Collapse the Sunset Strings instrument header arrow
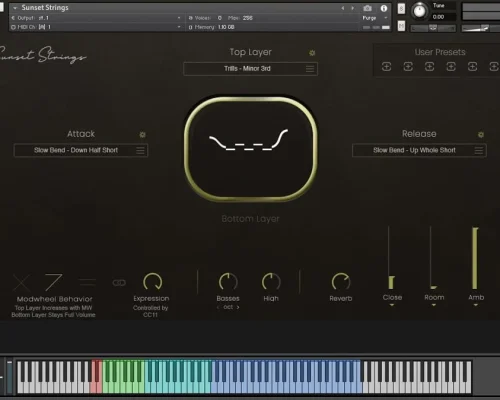The image size is (500, 400). (x=15, y=8)
